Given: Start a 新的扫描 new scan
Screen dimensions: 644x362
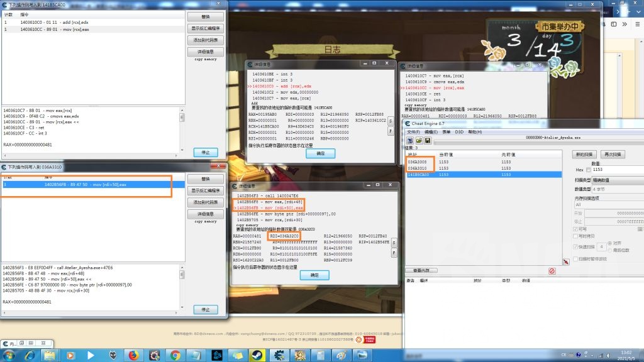Looking at the screenshot, I should (584, 154).
